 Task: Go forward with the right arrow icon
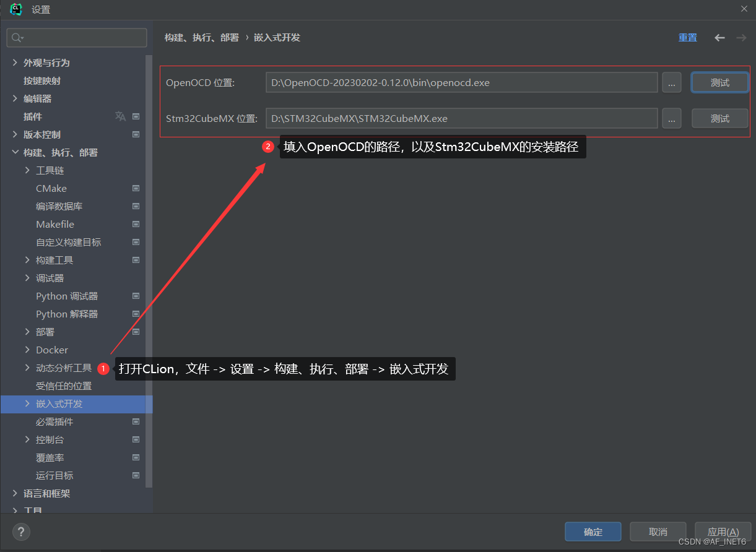[741, 38]
